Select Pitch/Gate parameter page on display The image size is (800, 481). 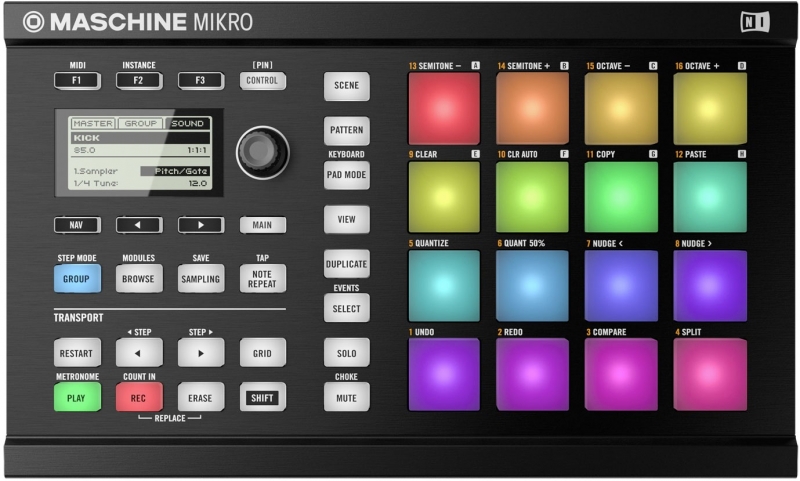175,171
